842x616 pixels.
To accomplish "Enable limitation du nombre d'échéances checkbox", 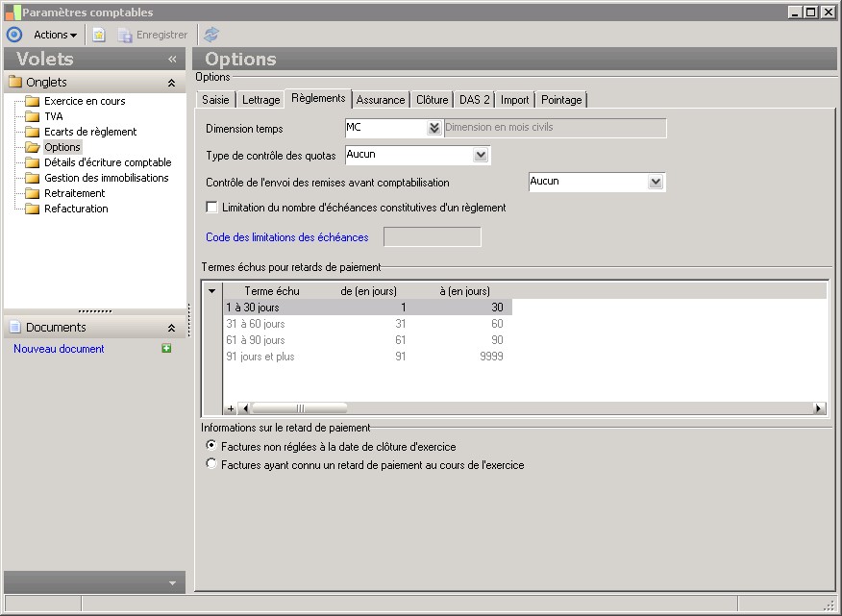I will pos(212,207).
